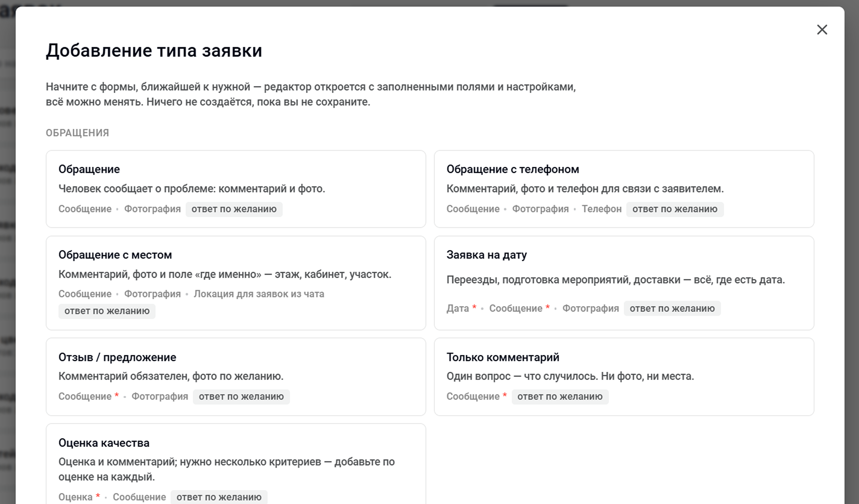Click 'Комментарий обязателен, фото по желанию' text

[x=171, y=376]
